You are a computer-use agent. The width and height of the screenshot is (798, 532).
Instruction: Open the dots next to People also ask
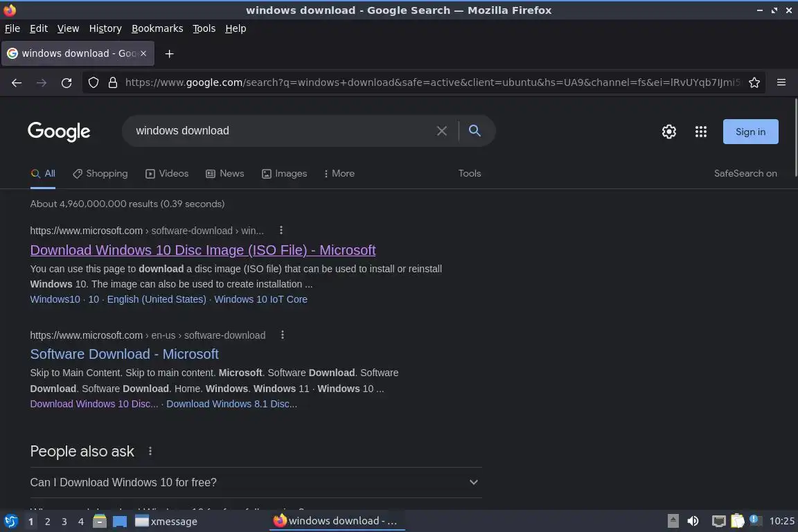(x=150, y=451)
